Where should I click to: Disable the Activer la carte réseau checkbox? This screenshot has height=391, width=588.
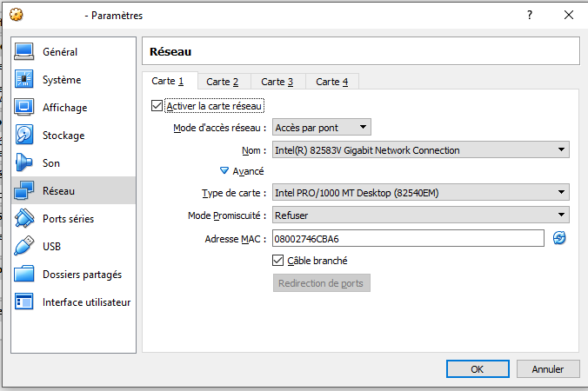click(x=157, y=106)
